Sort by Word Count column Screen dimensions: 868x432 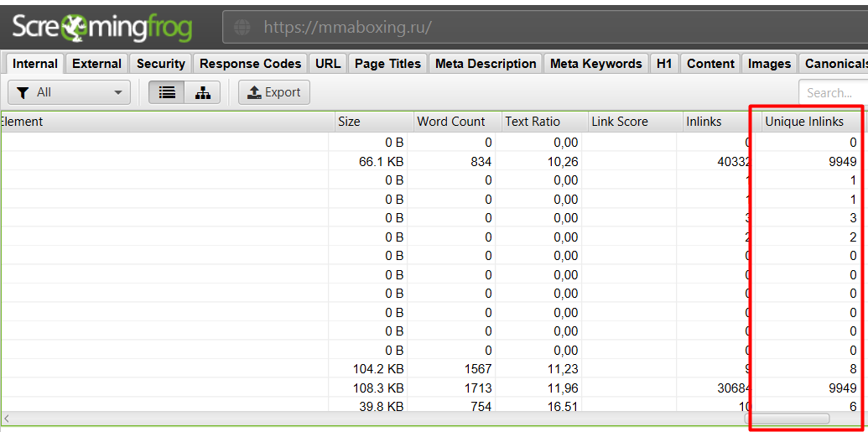click(x=451, y=122)
